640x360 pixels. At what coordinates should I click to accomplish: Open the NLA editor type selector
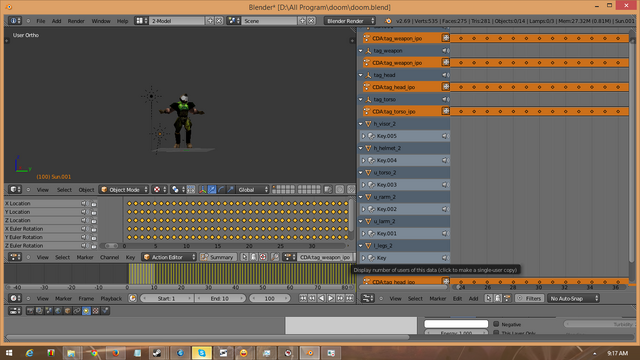click(x=367, y=298)
